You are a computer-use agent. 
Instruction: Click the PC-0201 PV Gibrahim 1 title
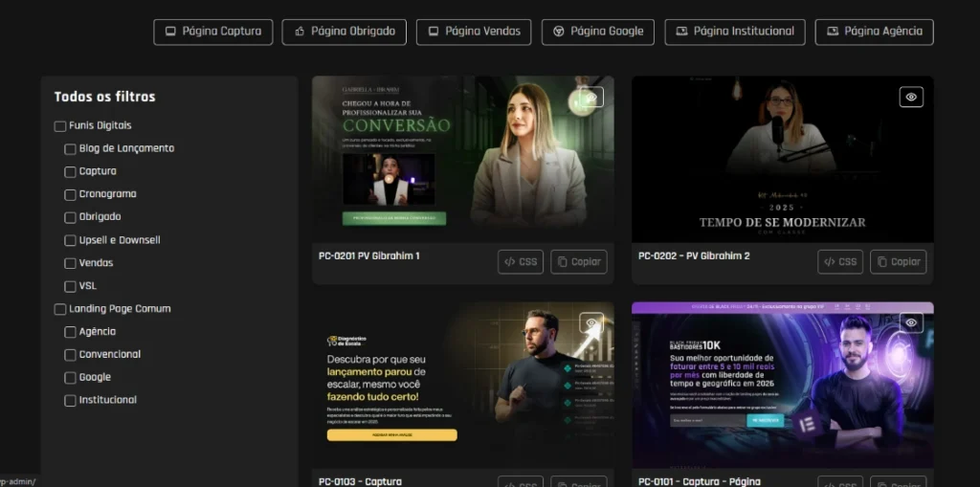pyautogui.click(x=368, y=256)
